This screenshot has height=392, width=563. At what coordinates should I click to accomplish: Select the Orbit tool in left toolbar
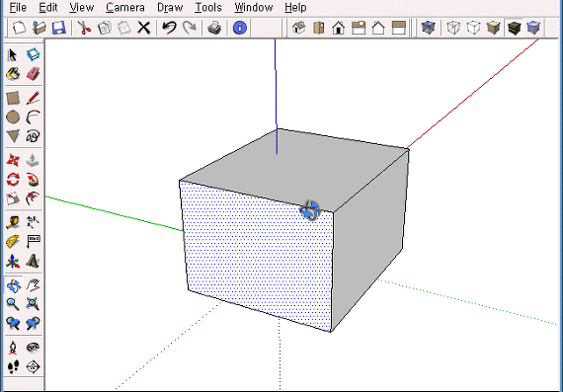click(x=14, y=285)
